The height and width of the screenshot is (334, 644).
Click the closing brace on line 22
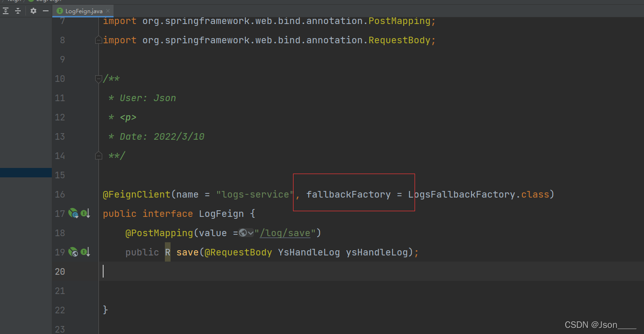[106, 310]
